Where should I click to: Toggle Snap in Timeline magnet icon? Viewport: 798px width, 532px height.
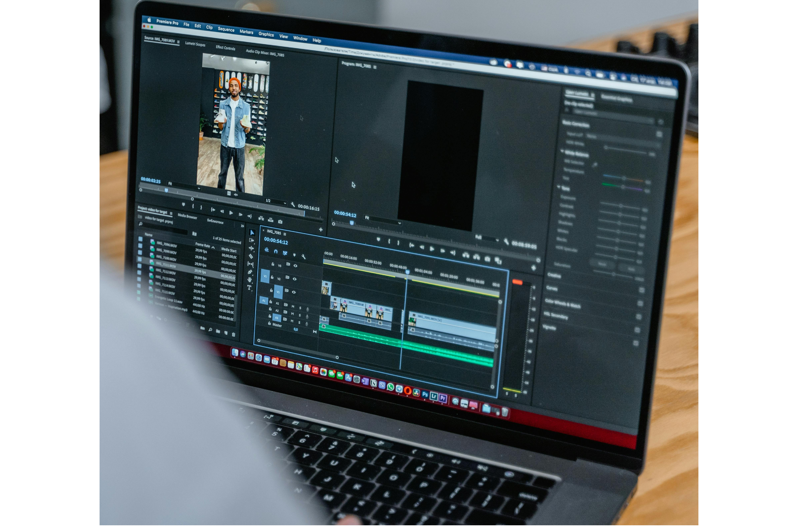click(x=276, y=251)
